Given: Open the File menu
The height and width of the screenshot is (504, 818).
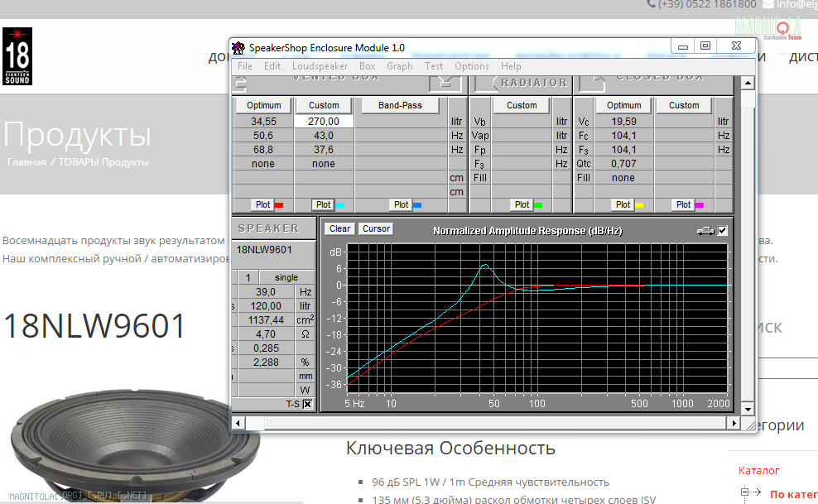Looking at the screenshot, I should click(245, 66).
